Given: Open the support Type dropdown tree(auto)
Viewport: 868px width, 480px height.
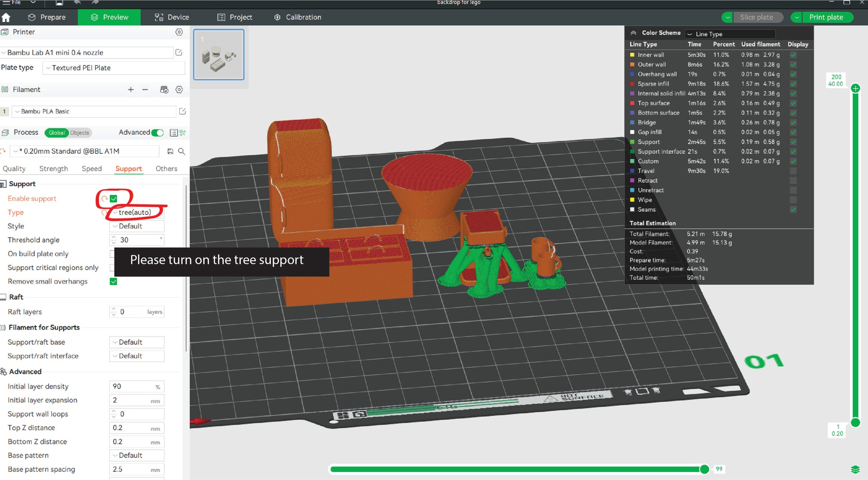Looking at the screenshot, I should 137,213.
